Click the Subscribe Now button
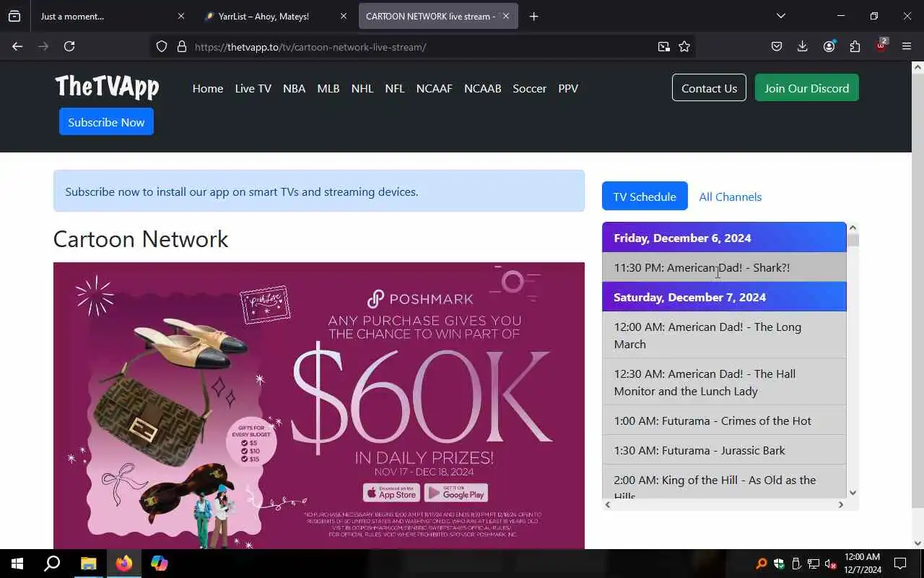The width and height of the screenshot is (924, 578). point(106,122)
